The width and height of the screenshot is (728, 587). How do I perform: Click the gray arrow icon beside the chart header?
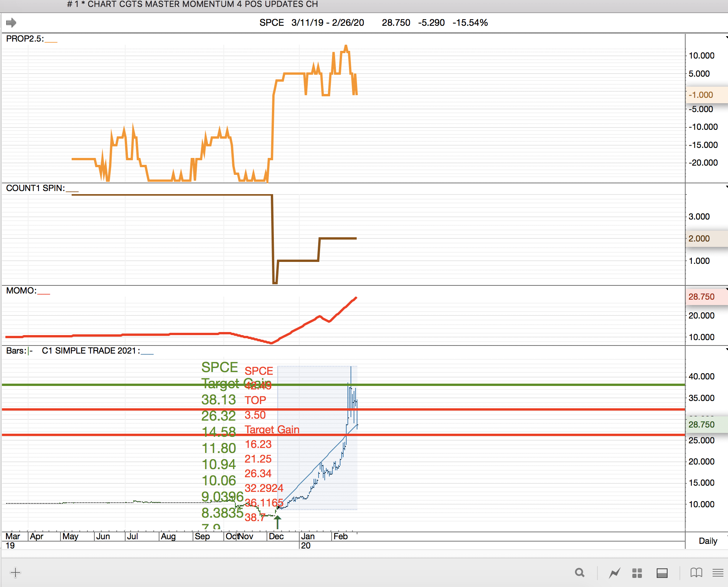[x=11, y=23]
